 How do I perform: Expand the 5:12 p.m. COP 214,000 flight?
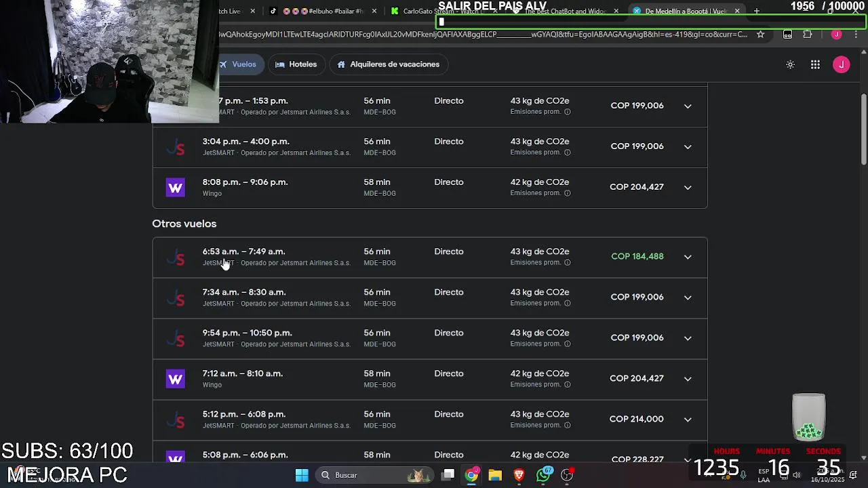[688, 419]
